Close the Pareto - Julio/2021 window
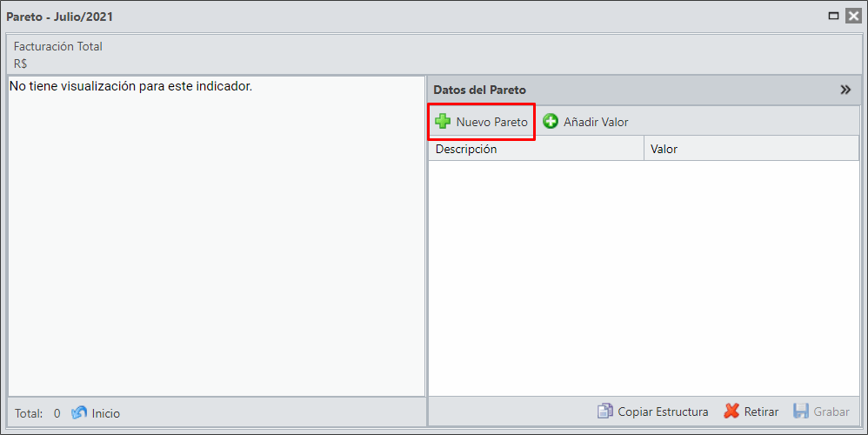Screen dimensions: 868x435 [853, 16]
